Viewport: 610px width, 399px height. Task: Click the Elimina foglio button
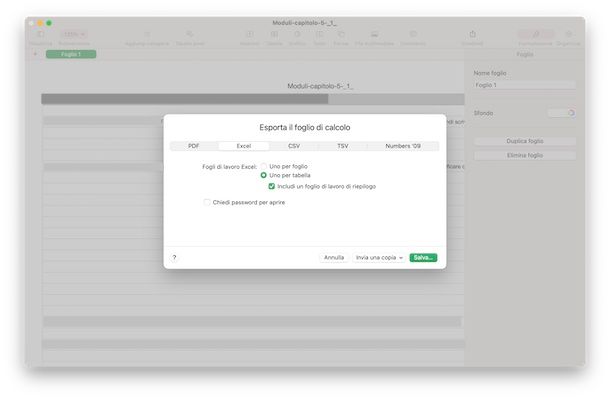pos(524,155)
